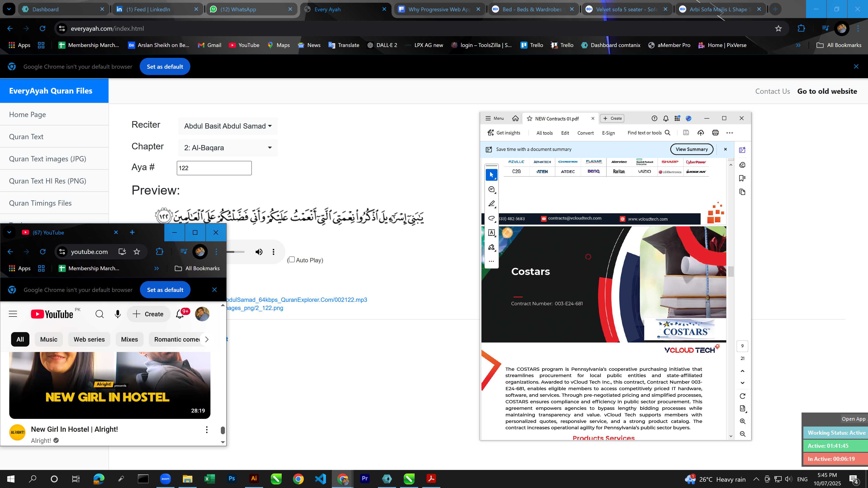Open the Convert menu in Acrobat

pyautogui.click(x=585, y=133)
